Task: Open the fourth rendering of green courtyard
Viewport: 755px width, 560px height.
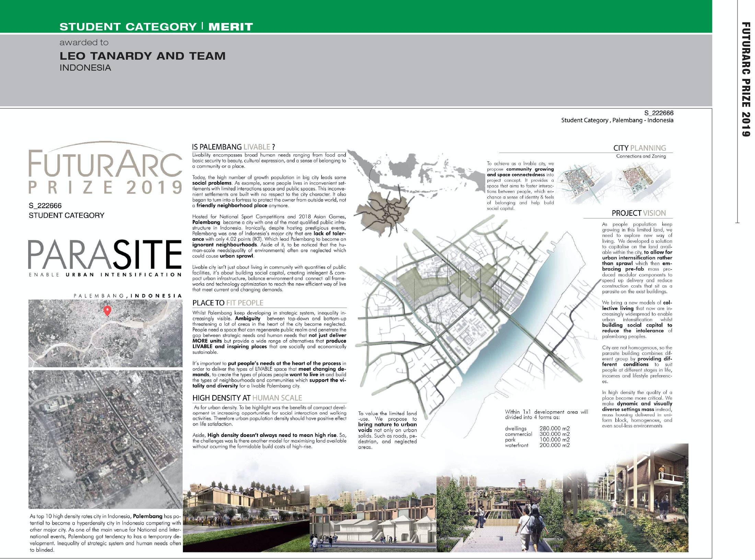Action: (626, 498)
